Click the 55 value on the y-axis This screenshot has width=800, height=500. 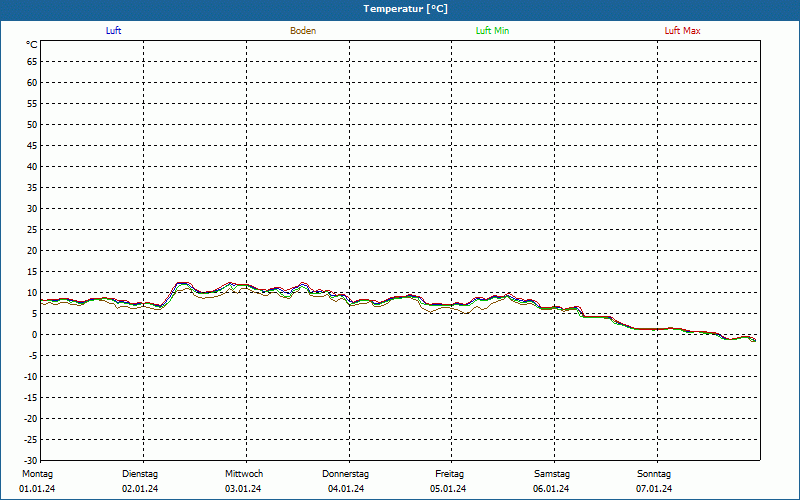(x=32, y=104)
